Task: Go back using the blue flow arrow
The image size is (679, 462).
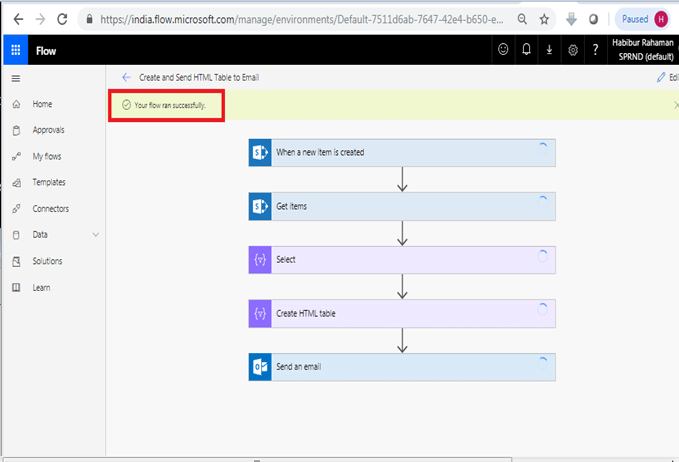Action: pos(126,78)
